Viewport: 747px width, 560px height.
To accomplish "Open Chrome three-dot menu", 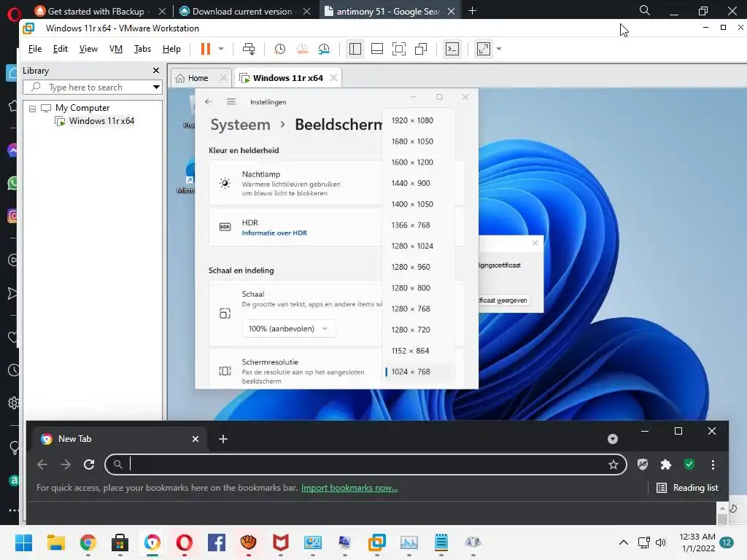I will (x=713, y=464).
